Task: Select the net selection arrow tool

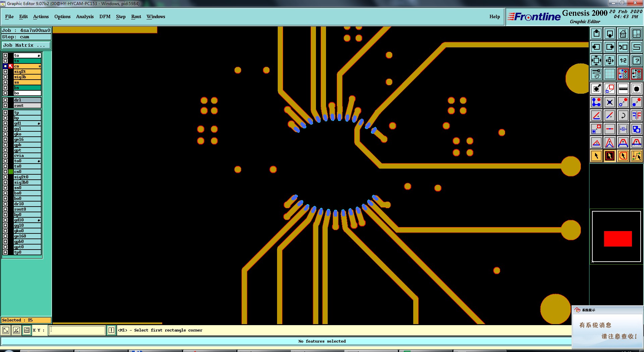Action: pyautogui.click(x=637, y=156)
